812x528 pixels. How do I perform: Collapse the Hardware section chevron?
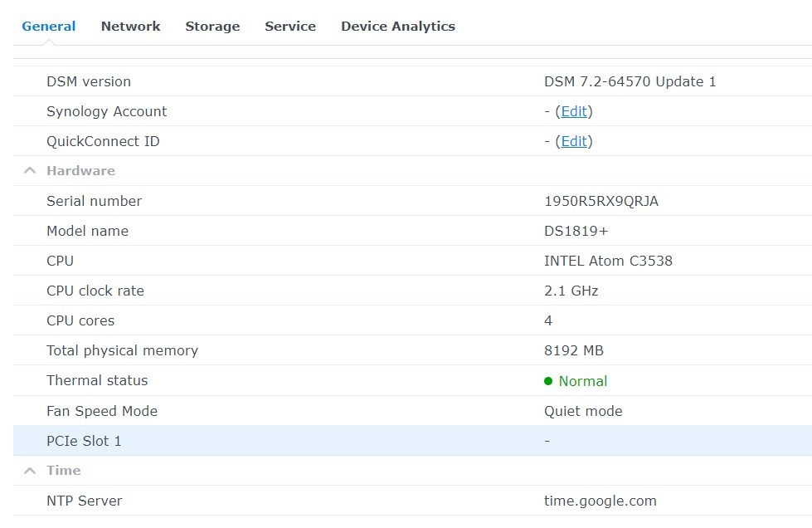(30, 170)
